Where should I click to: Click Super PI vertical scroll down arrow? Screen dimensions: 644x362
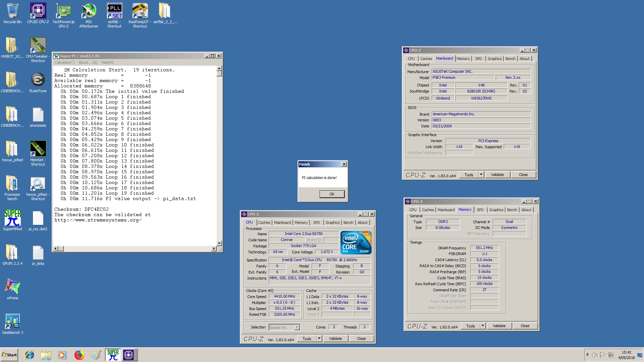point(219,243)
